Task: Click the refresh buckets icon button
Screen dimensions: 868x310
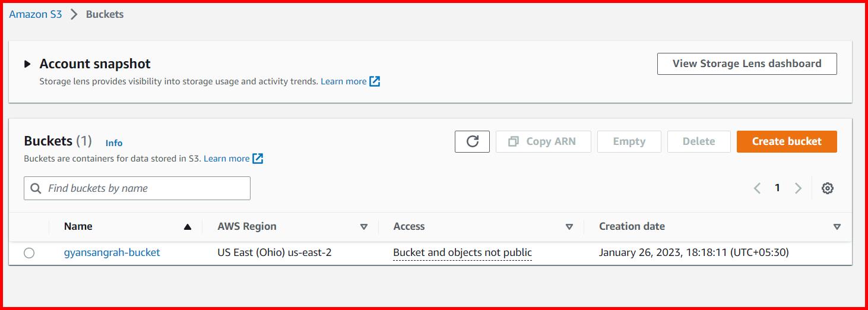Action: click(x=472, y=141)
